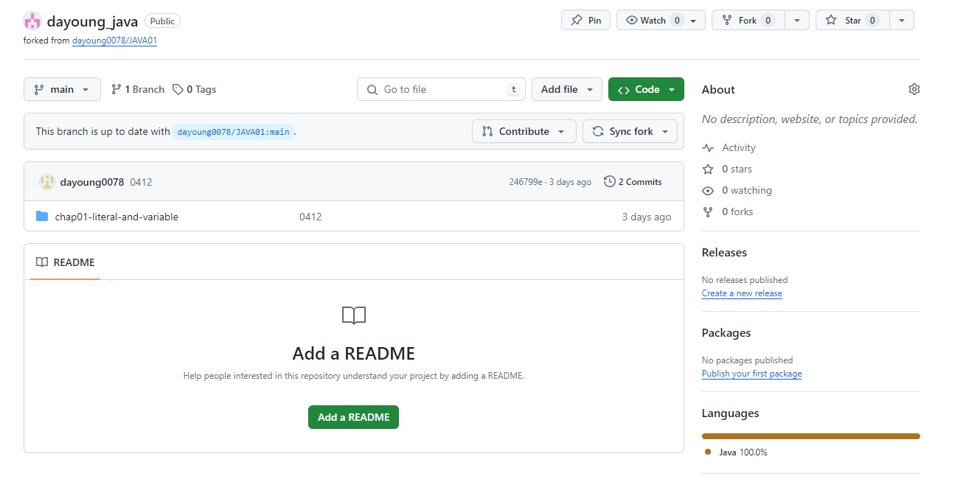The image size is (980, 479).
Task: Fork the repository using the Fork button
Action: pos(748,20)
